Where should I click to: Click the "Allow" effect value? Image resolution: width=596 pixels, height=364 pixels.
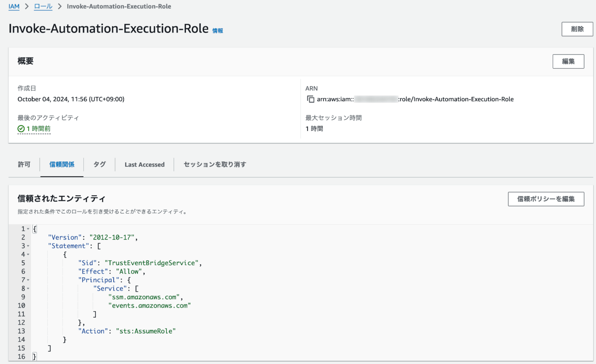(x=129, y=271)
